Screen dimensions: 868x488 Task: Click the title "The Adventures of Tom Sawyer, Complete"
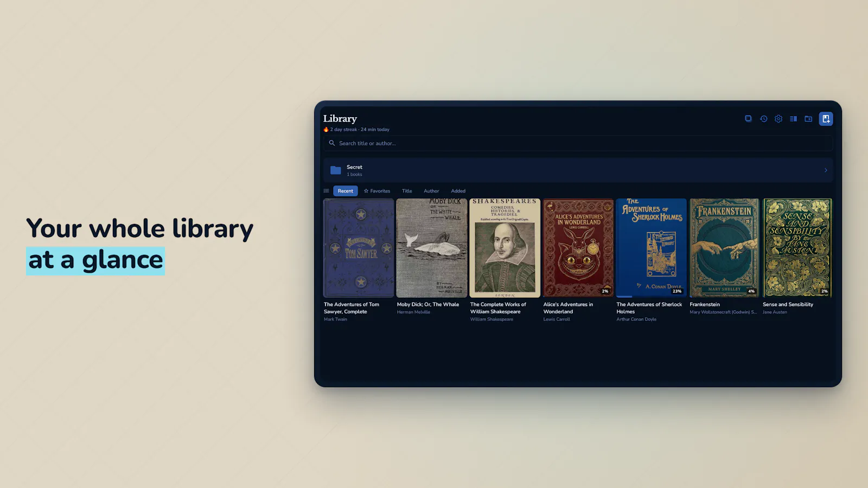click(x=352, y=308)
